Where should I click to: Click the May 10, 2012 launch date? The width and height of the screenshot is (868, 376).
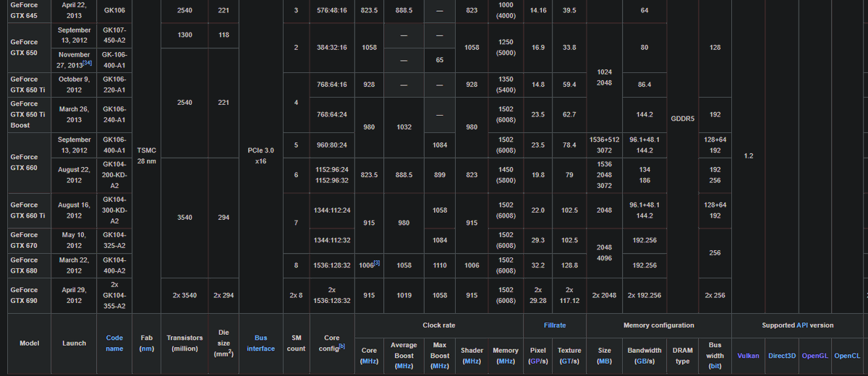[x=73, y=241]
